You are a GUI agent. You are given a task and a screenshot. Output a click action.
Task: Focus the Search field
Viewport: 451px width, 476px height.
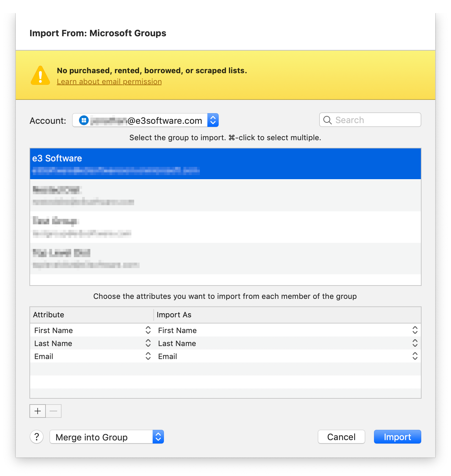click(370, 120)
